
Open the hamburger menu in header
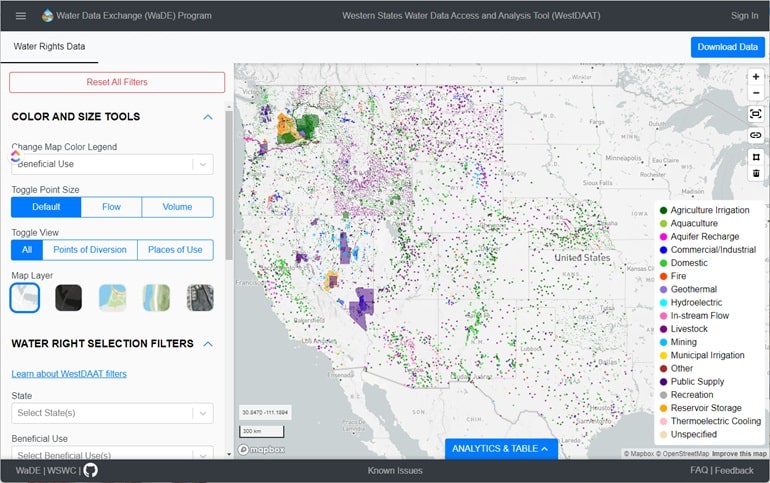pyautogui.click(x=20, y=15)
